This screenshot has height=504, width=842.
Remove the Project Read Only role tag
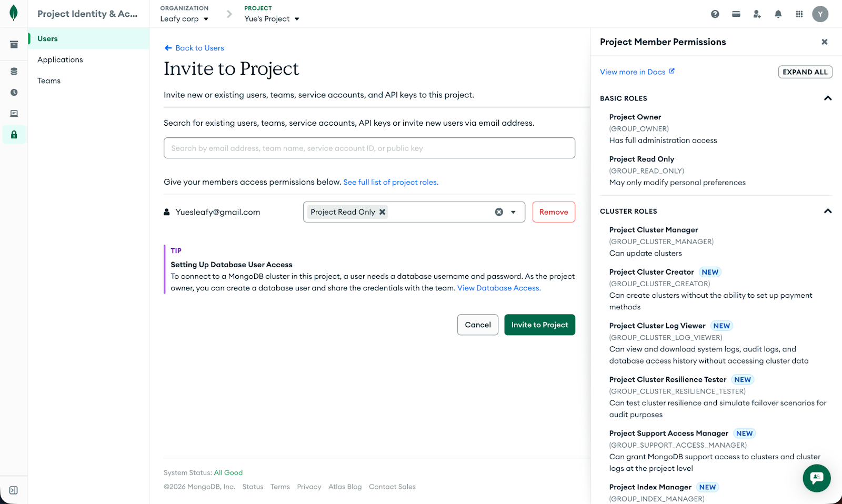[x=383, y=212]
